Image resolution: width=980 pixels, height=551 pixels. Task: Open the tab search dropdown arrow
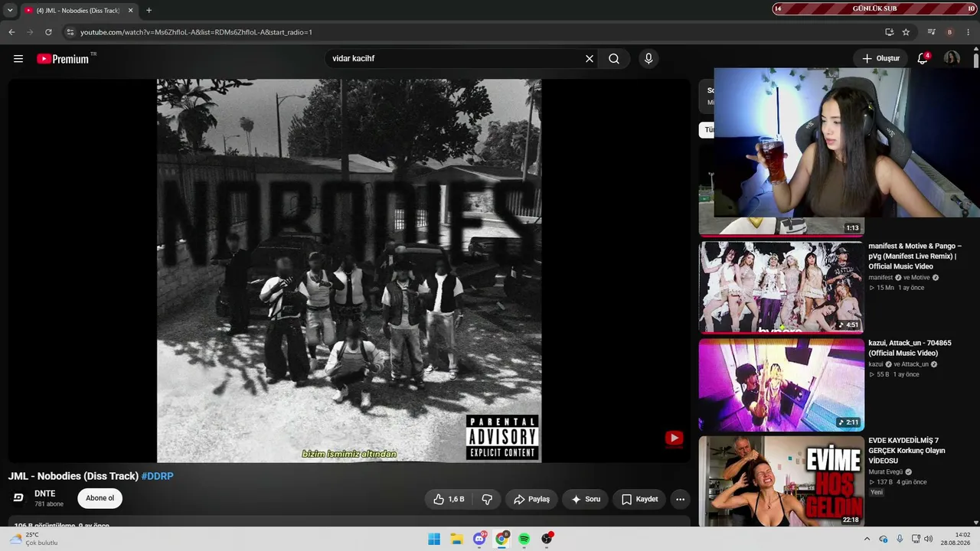[x=10, y=11]
